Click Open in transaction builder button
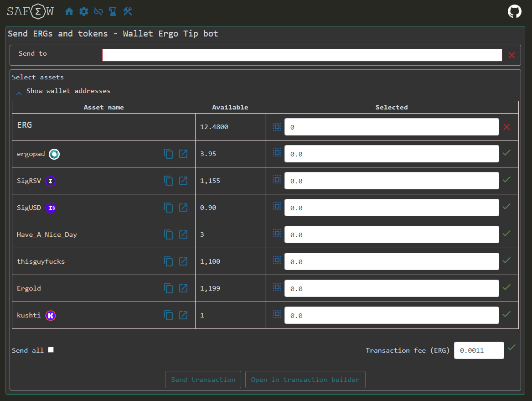This screenshot has width=532, height=401. click(x=305, y=380)
